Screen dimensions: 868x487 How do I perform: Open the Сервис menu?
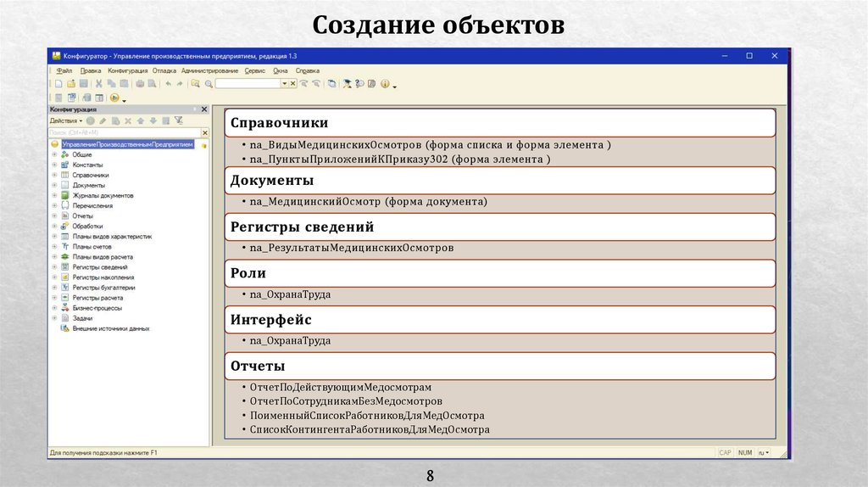click(254, 71)
